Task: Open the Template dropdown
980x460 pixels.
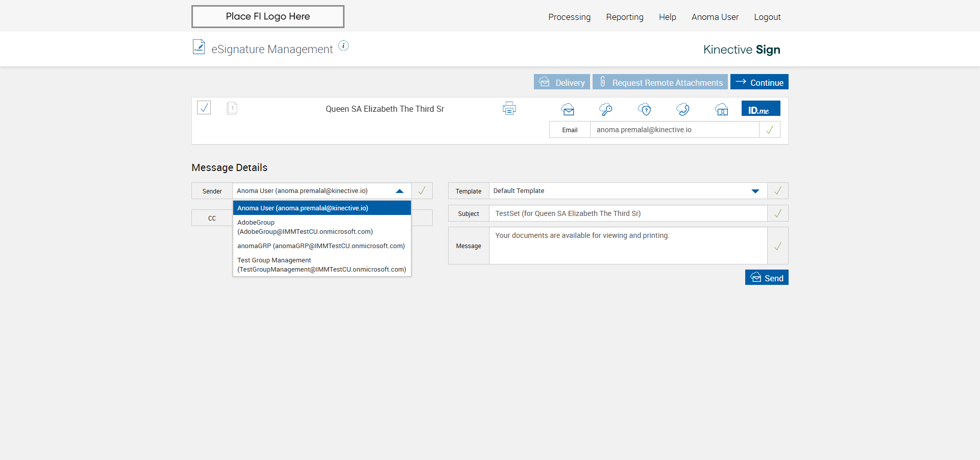Action: coord(755,191)
